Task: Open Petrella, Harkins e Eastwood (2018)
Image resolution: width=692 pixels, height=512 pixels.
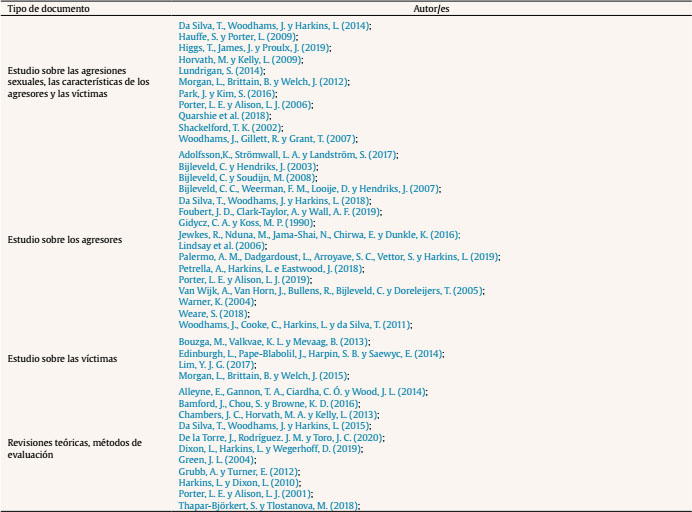Action: (271, 269)
